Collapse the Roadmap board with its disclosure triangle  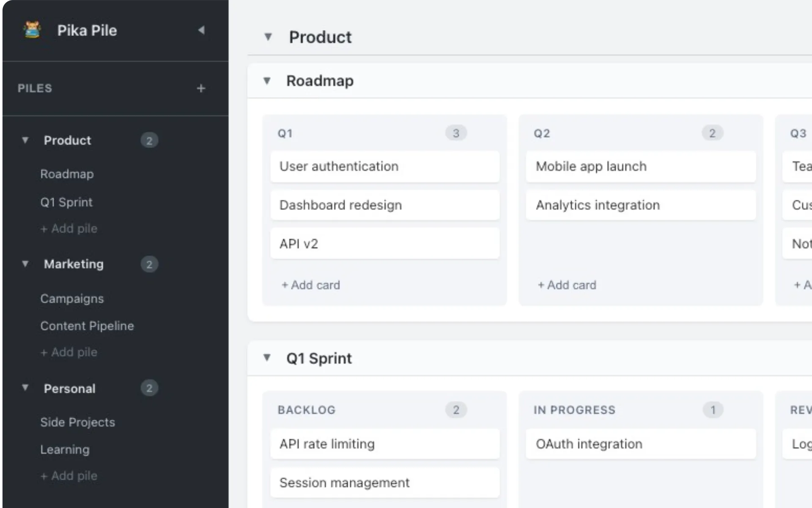click(x=268, y=80)
